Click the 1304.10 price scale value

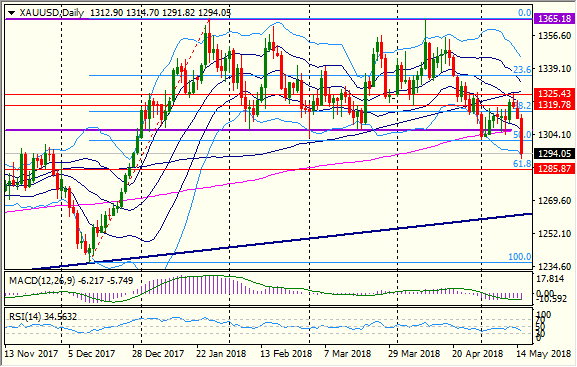point(555,135)
